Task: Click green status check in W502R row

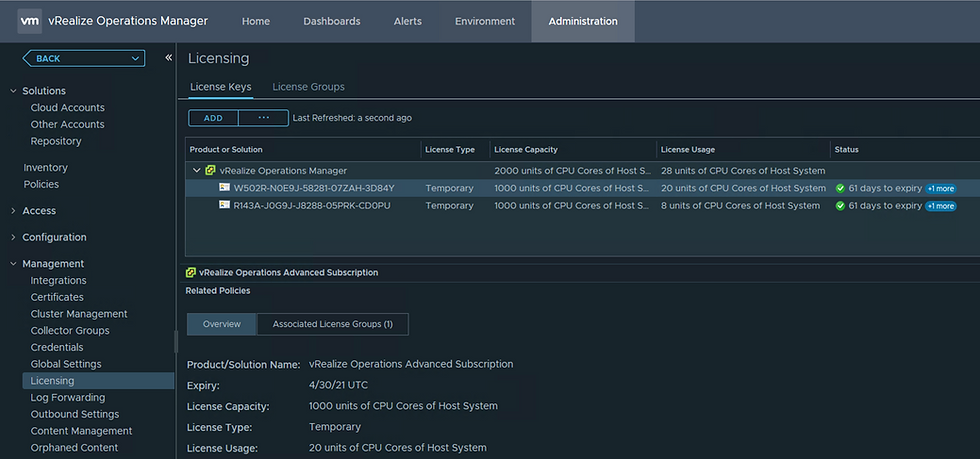Action: click(840, 188)
